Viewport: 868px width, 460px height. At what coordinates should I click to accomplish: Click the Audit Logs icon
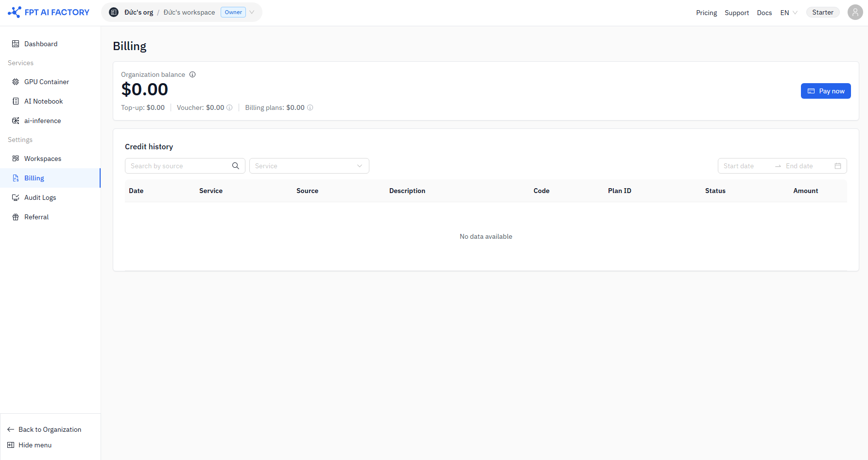[x=16, y=197]
